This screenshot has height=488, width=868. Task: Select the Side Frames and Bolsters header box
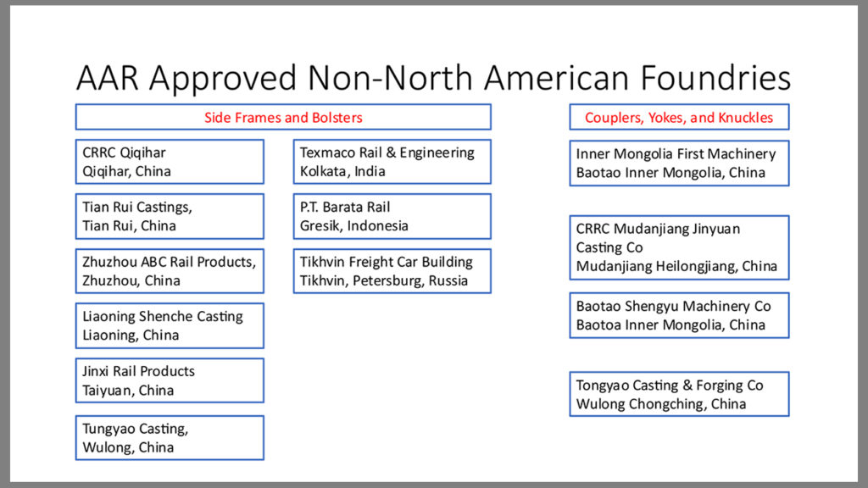point(283,117)
